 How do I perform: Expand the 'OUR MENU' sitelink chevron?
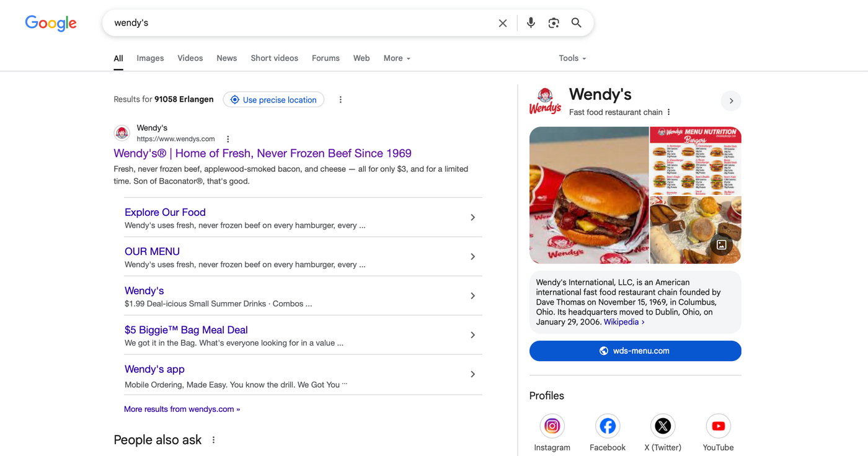pos(472,257)
